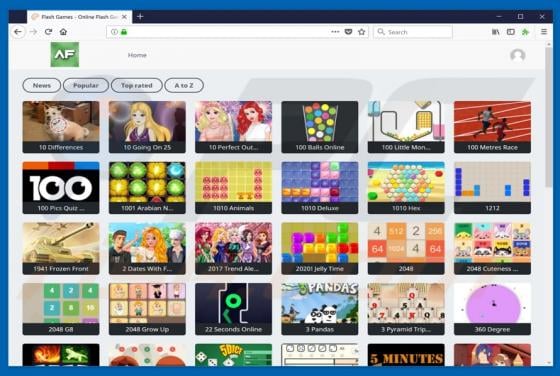Reload the page with the refresh icon
560x376 pixels.
(48, 32)
